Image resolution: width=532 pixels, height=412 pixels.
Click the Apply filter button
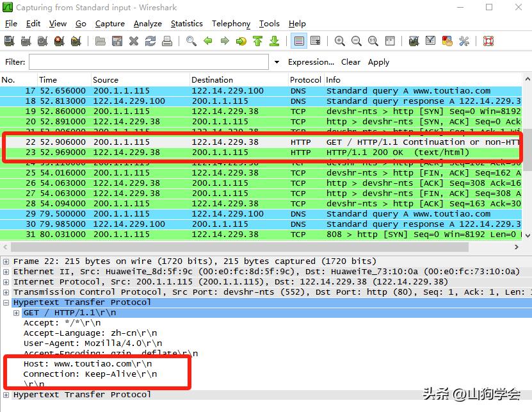click(x=378, y=62)
